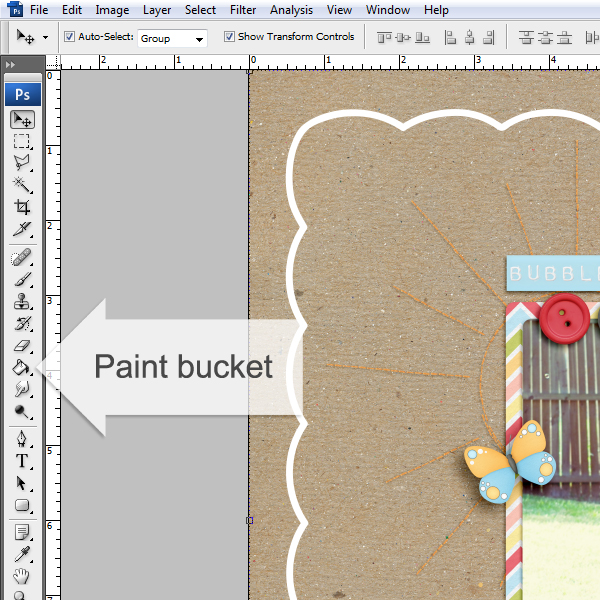Select the Rounded Rectangle shape tool
600x600 pixels.
click(x=22, y=505)
